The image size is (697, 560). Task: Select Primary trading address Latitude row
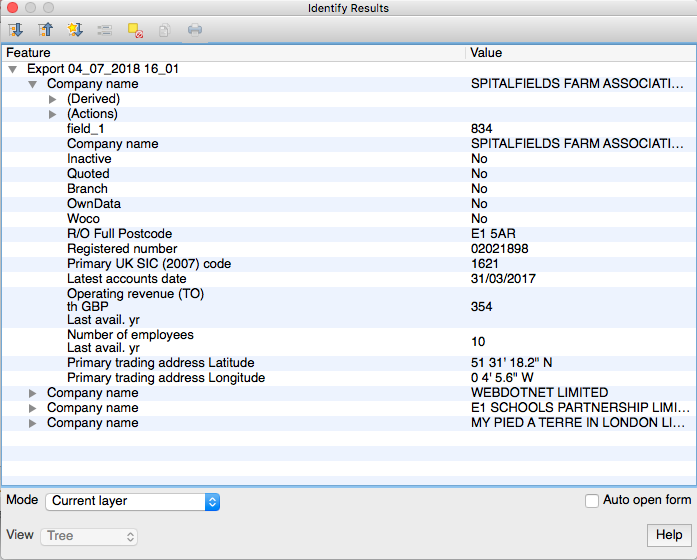pyautogui.click(x=349, y=363)
